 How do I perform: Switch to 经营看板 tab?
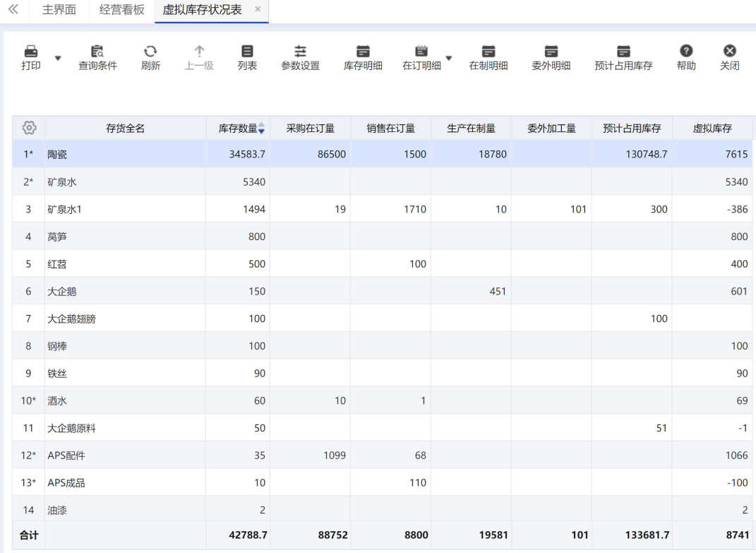tap(121, 10)
